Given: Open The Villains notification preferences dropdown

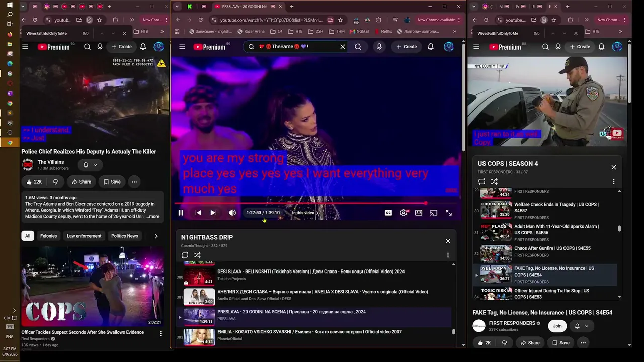Looking at the screenshot, I should [90, 165].
